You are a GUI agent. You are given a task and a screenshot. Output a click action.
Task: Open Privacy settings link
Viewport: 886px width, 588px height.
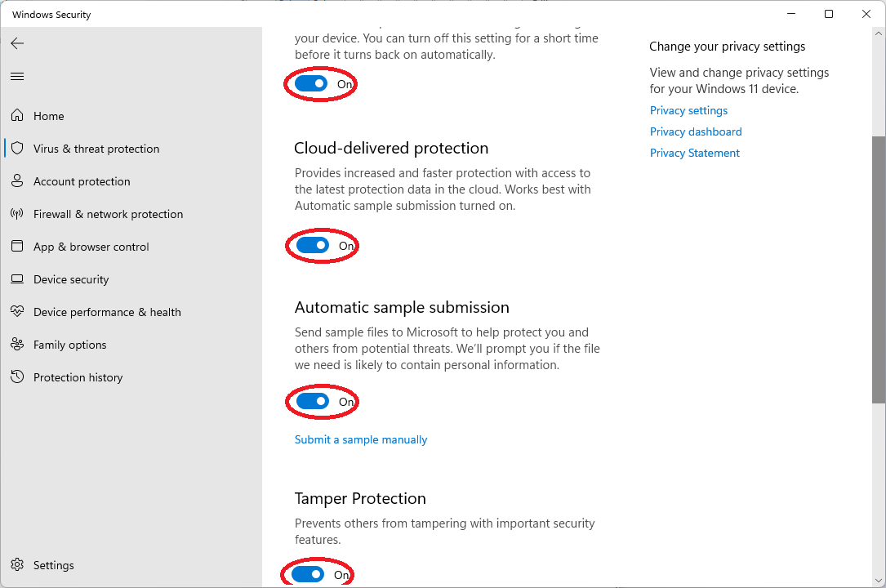point(688,110)
